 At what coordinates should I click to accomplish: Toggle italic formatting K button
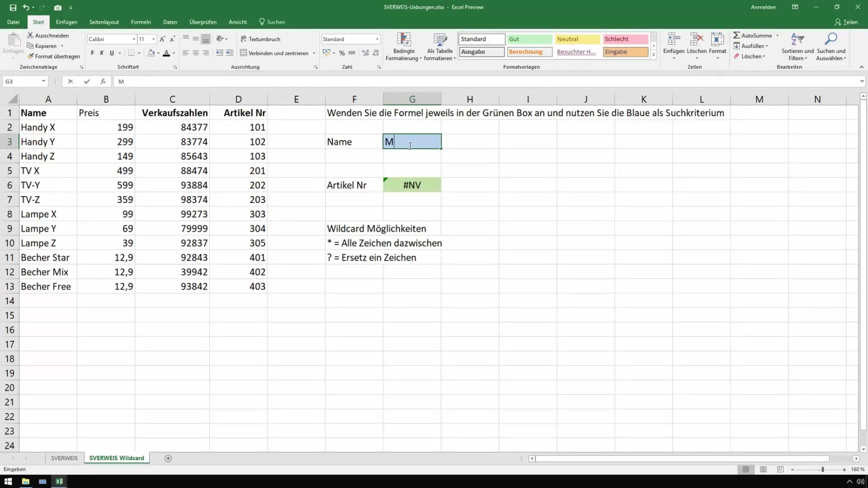click(102, 53)
